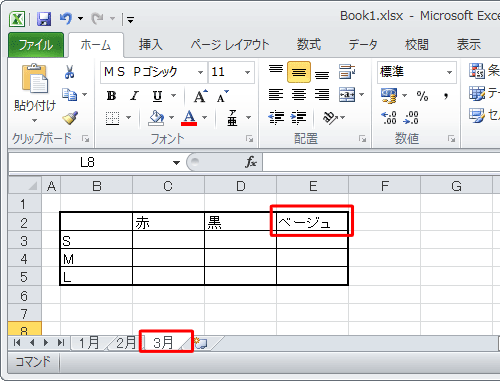Image resolution: width=500 pixels, height=381 pixels.
Task: Switch to the 校閲 ribbon tab
Action: pyautogui.click(x=417, y=45)
